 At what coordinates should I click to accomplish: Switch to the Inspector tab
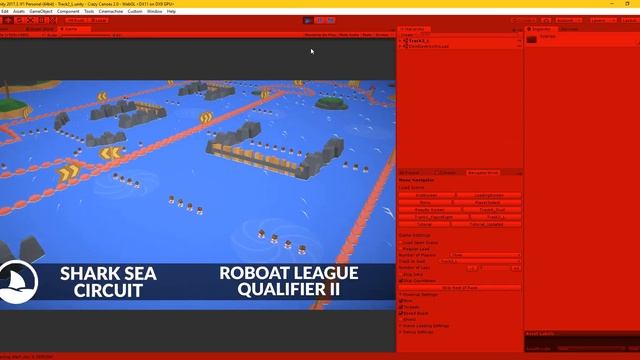(540, 29)
